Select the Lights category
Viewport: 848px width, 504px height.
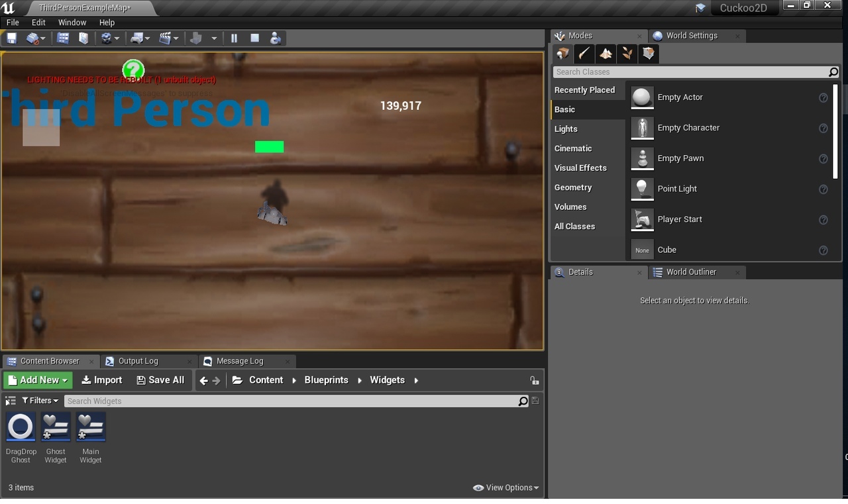click(x=566, y=129)
